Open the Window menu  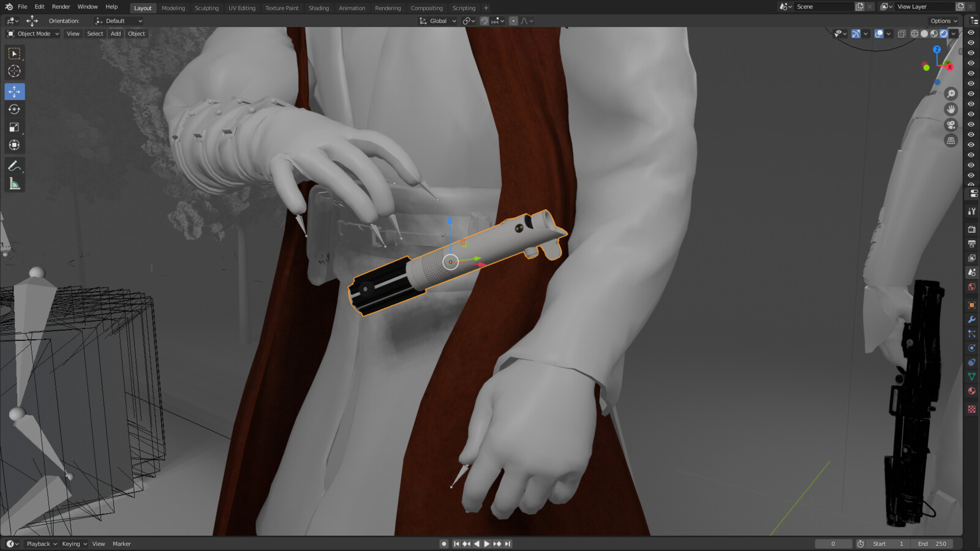click(88, 7)
